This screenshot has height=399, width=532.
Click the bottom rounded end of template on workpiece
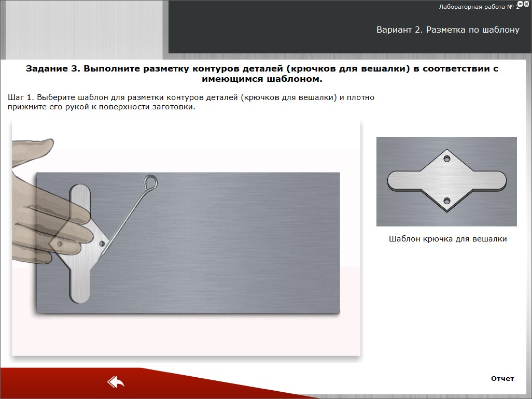tap(80, 295)
